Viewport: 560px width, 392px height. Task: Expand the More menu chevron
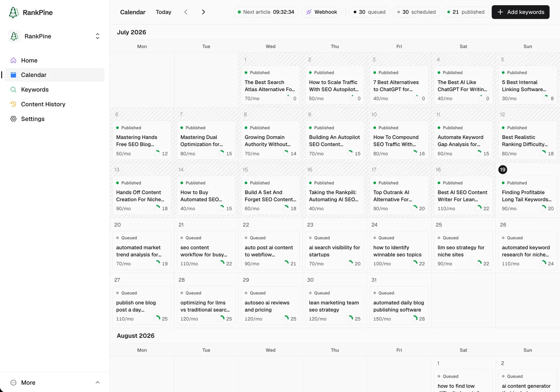[98, 382]
